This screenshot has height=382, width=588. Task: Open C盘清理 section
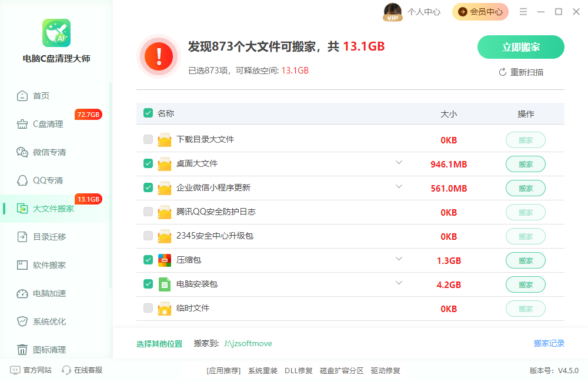coord(48,124)
